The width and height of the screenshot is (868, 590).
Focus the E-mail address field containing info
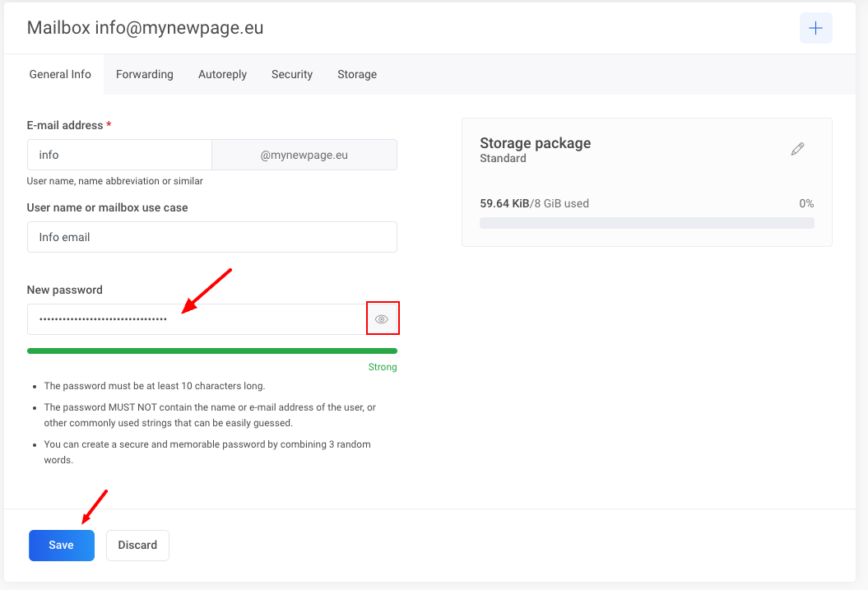(x=119, y=155)
